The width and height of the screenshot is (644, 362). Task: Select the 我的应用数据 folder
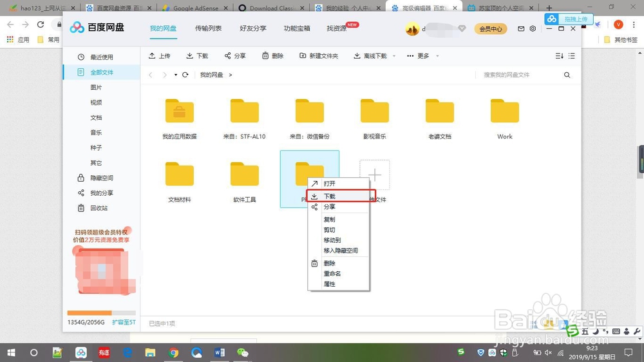click(180, 119)
